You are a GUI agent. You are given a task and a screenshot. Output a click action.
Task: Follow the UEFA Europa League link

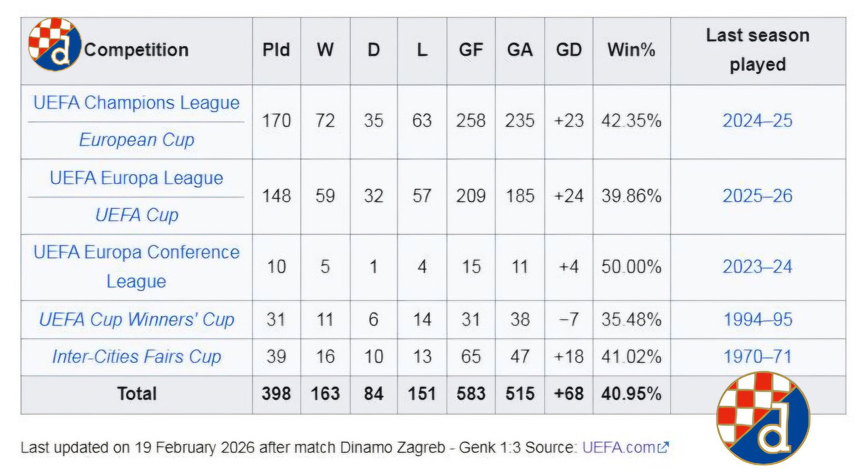pos(136,178)
